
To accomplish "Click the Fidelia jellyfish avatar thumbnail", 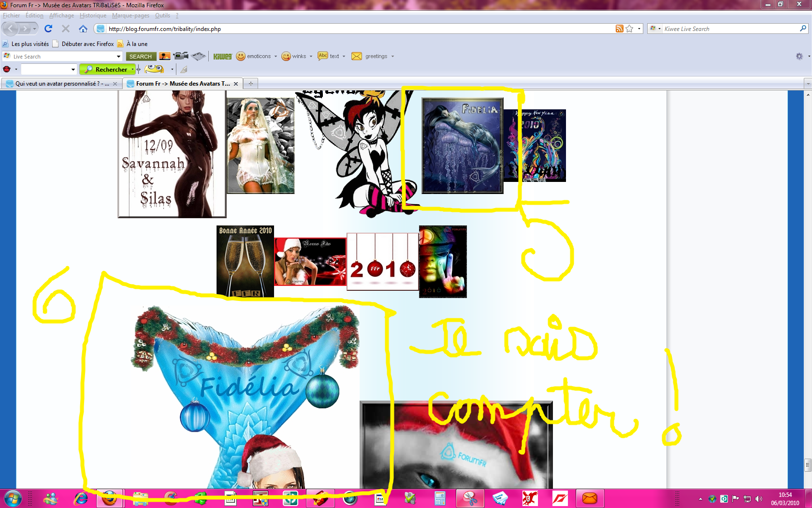I will pyautogui.click(x=462, y=146).
